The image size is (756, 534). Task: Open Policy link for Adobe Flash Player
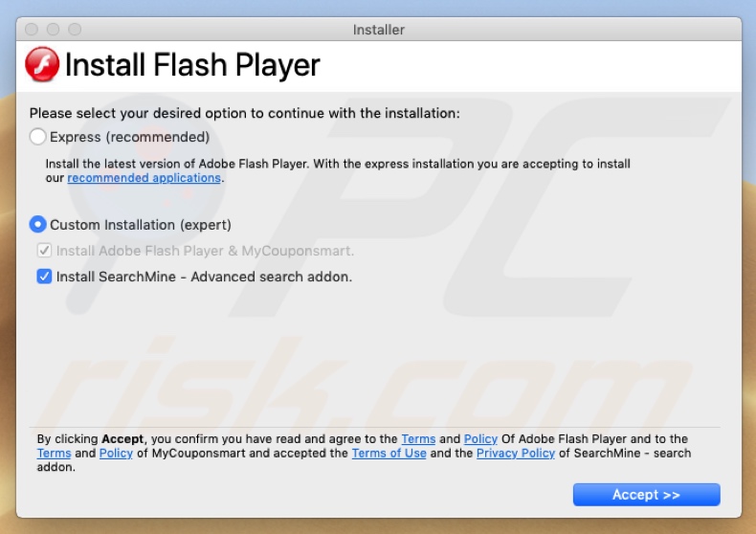(480, 439)
